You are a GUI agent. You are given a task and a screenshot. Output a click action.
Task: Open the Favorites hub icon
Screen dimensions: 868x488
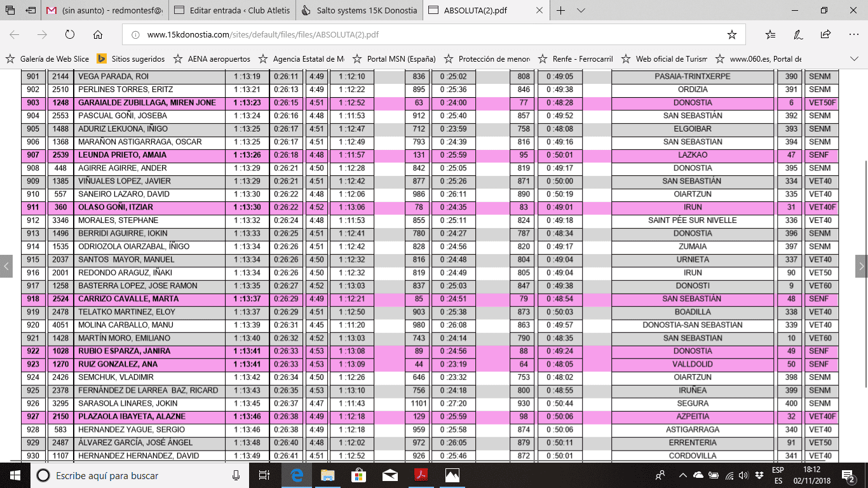[x=770, y=35]
